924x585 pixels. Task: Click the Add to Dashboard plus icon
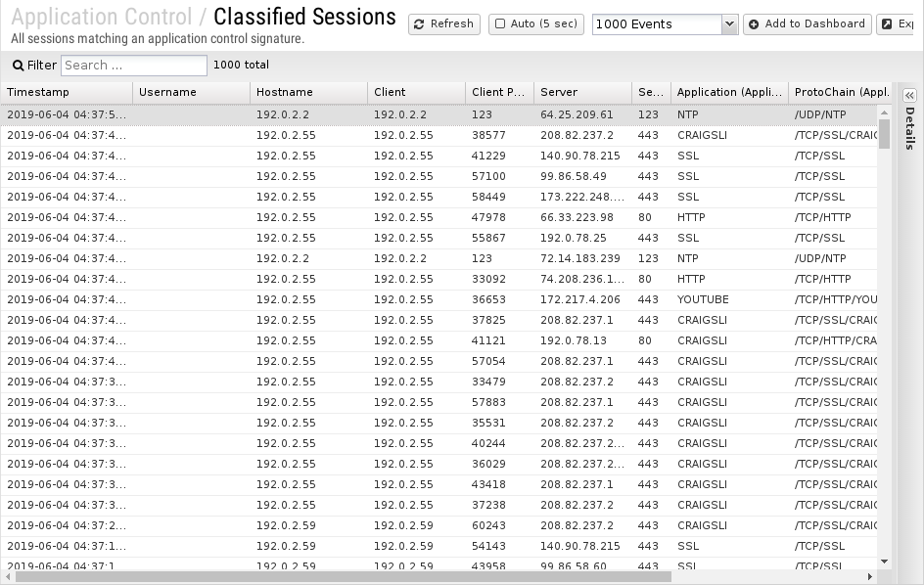point(754,24)
